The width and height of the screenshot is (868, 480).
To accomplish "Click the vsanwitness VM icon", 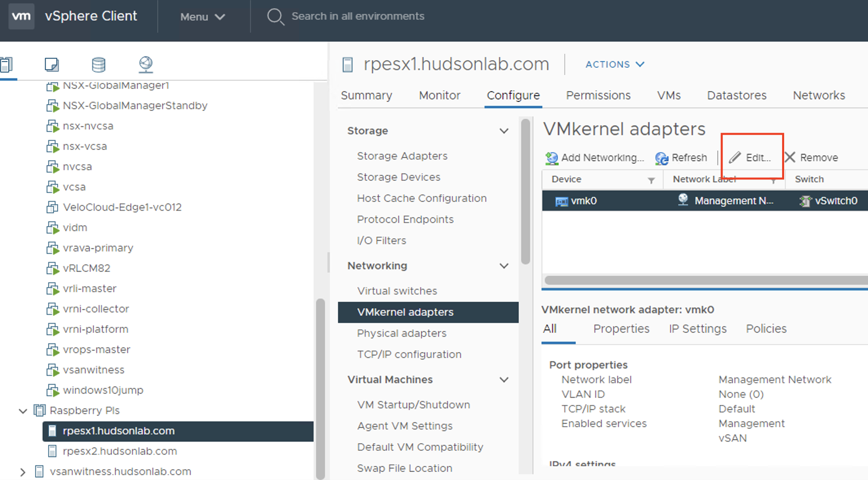I will (x=52, y=370).
